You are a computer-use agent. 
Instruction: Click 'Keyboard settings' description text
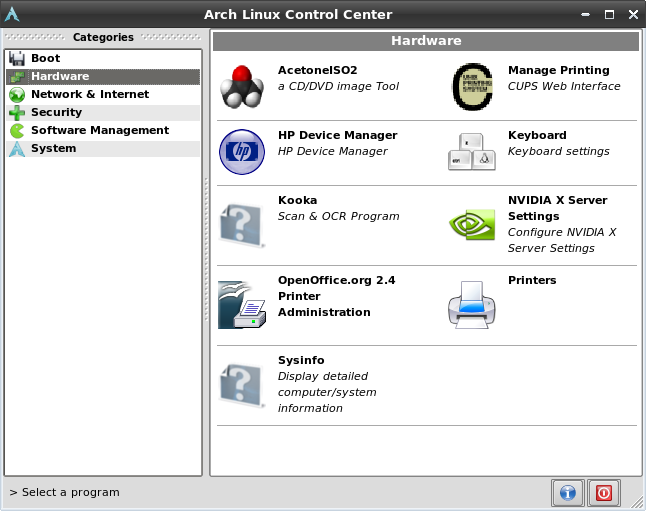(559, 152)
